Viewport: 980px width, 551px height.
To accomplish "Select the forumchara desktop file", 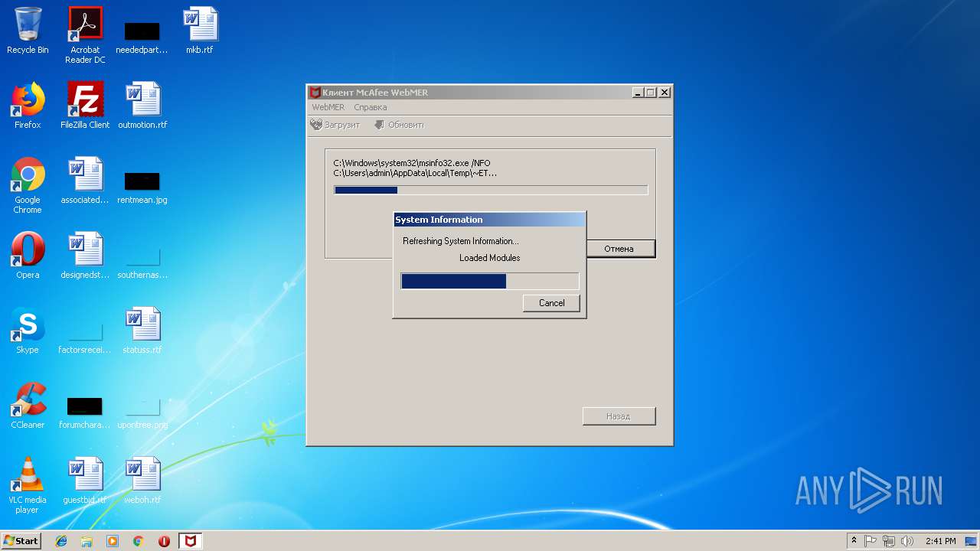I will (85, 412).
